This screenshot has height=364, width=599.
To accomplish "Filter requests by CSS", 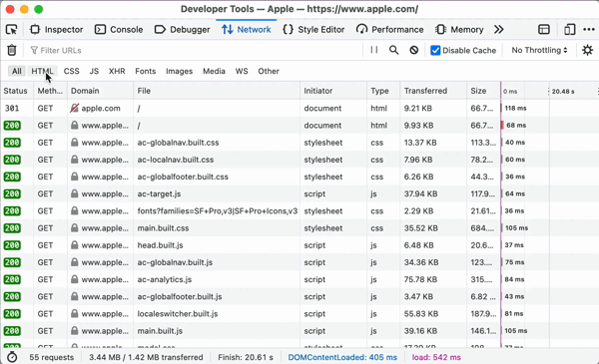I will tap(72, 71).
